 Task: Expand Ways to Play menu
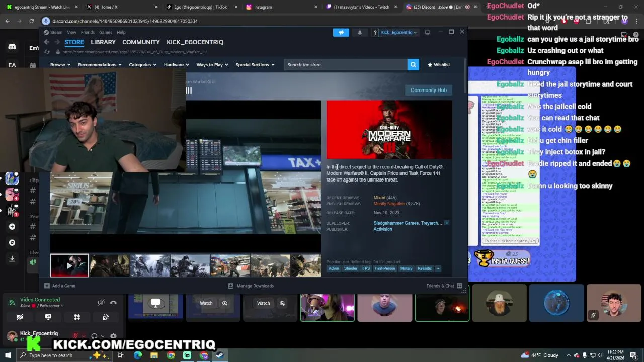pos(212,65)
